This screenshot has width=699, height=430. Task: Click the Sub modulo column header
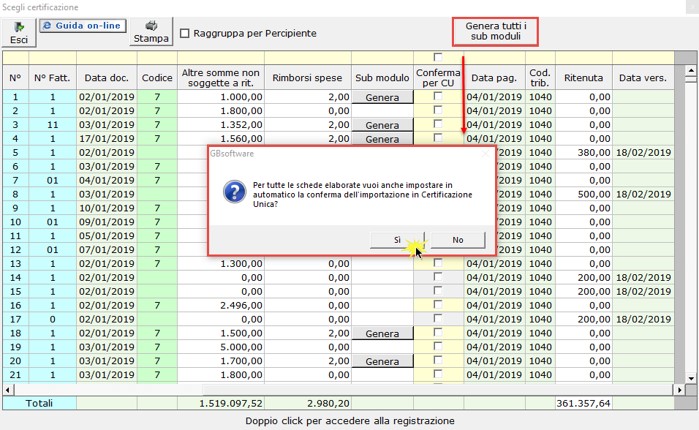point(382,78)
